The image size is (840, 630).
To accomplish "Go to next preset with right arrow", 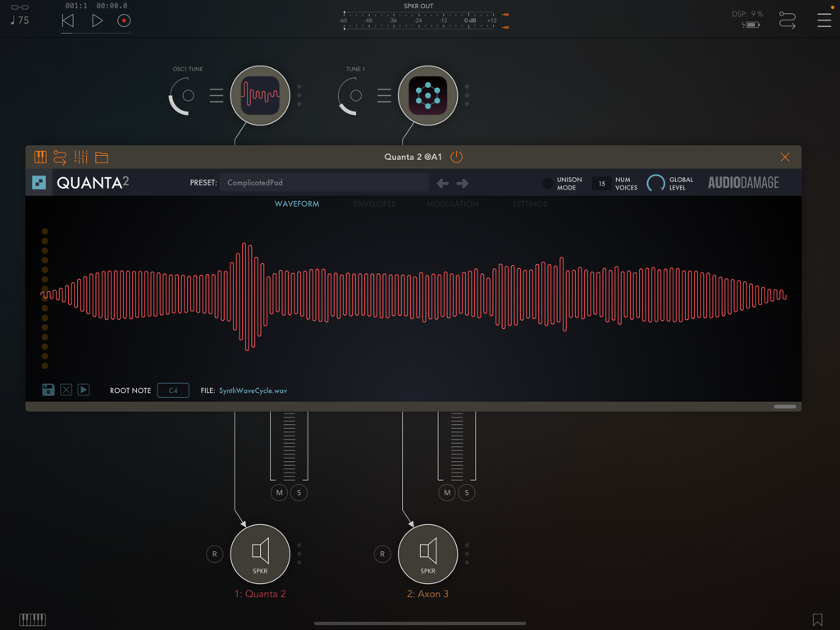I will click(x=463, y=183).
